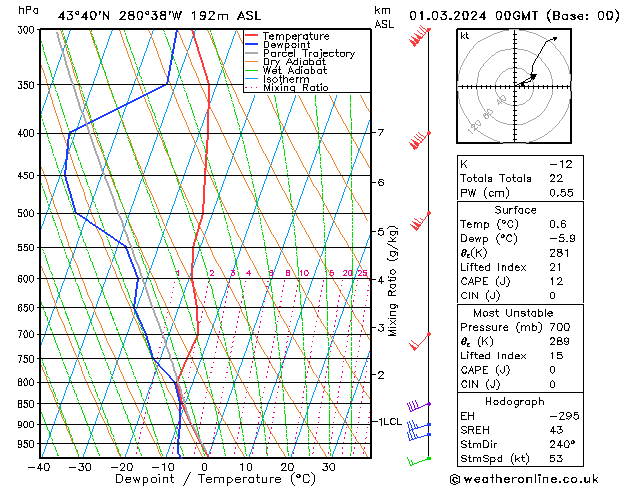
Task: Click the surface Lifted Index value 21
Action: [x=555, y=267]
